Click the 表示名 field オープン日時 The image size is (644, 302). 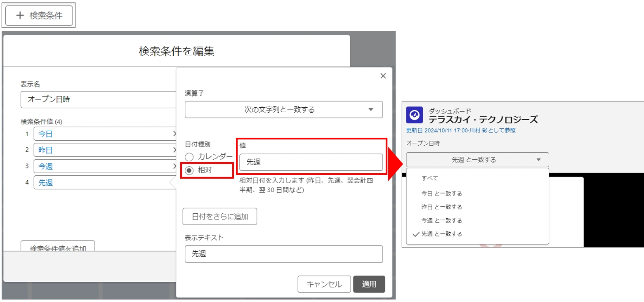pos(99,99)
